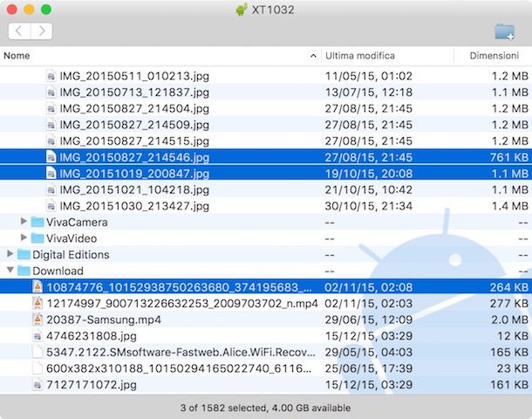The image size is (532, 419).
Task: Sort by the Ultima modifica column header
Action: tap(360, 56)
